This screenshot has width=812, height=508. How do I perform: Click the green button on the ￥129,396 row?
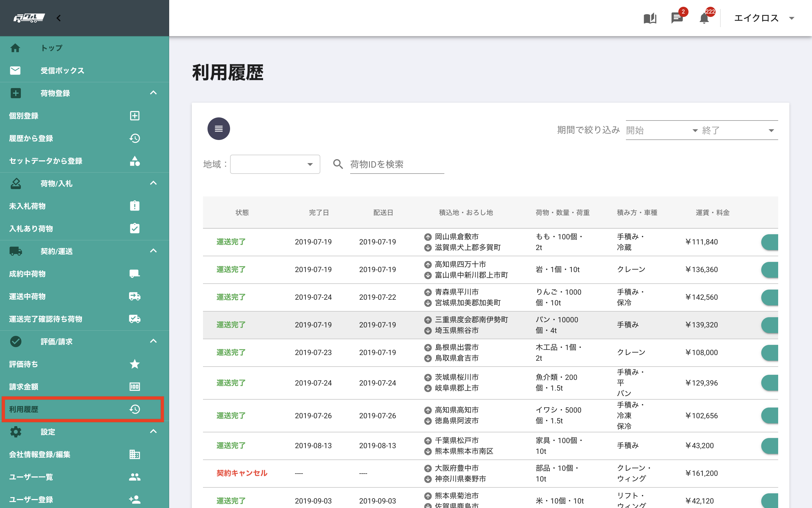click(x=769, y=383)
